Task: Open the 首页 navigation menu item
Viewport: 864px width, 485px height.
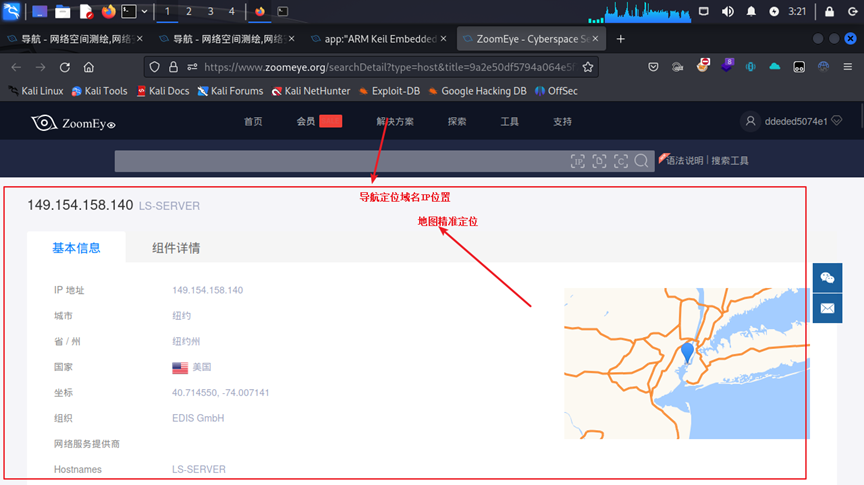Action: tap(253, 122)
